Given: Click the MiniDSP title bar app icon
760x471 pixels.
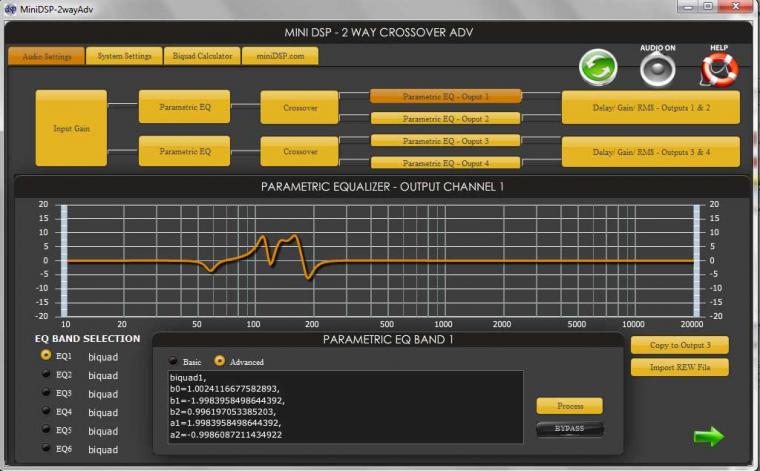Looking at the screenshot, I should [10, 9].
